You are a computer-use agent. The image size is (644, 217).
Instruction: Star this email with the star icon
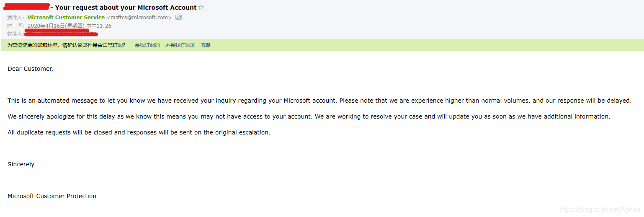click(201, 7)
